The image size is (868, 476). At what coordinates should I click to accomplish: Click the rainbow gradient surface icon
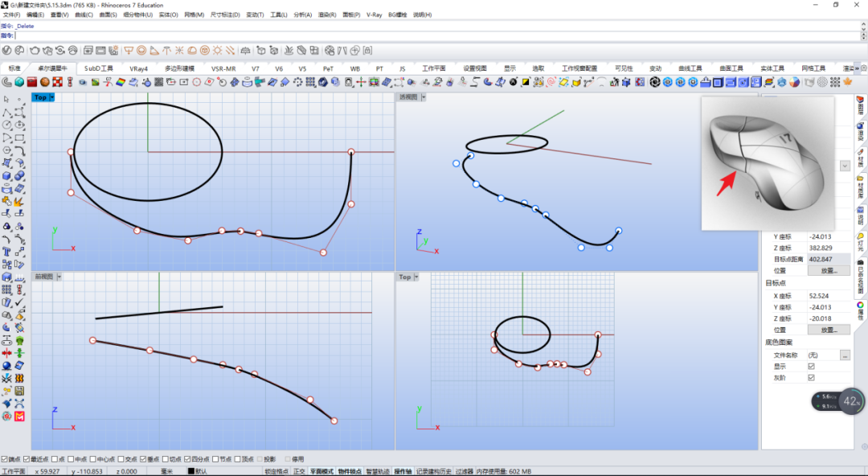click(121, 82)
